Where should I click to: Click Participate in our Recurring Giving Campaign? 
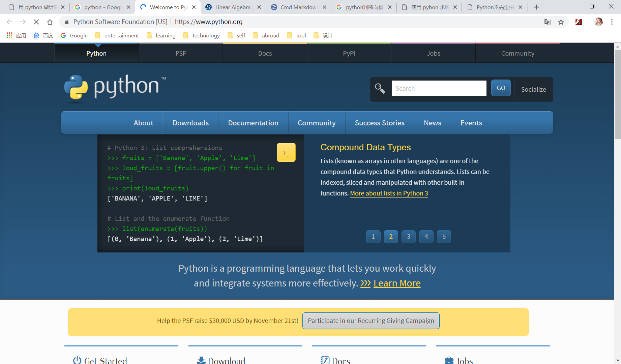click(371, 321)
